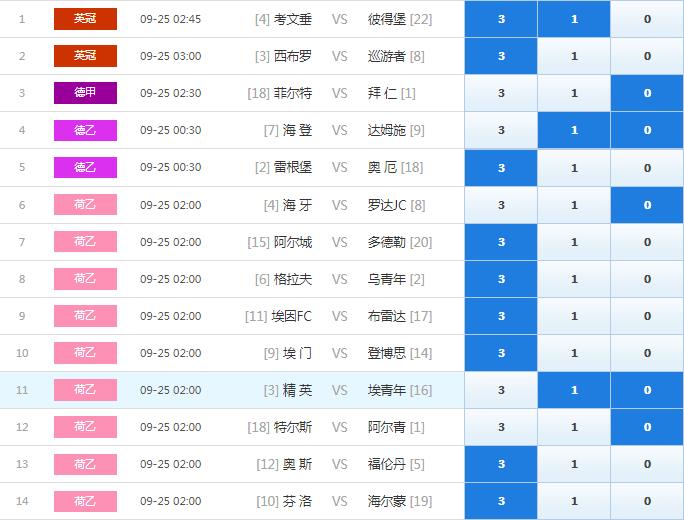Toggle 3 for 雷根堡 vs 奥厄
The image size is (684, 520).
click(x=501, y=168)
